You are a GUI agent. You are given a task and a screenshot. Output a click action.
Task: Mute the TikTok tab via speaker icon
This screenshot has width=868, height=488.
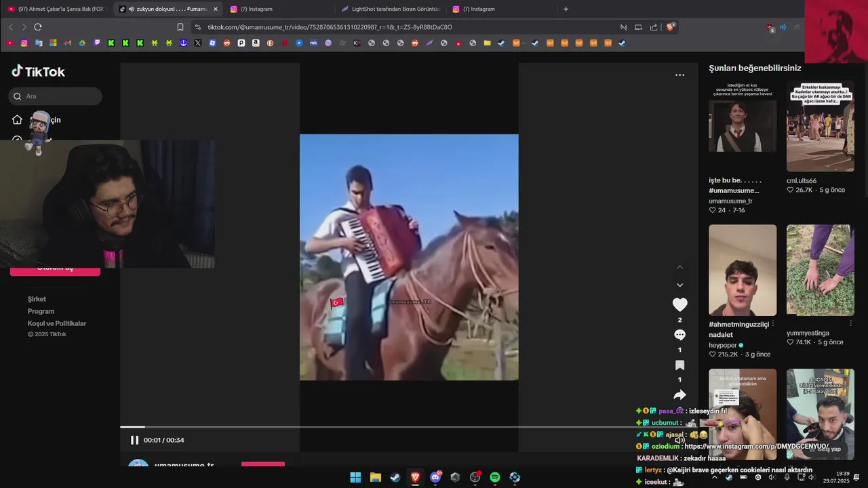[131, 9]
